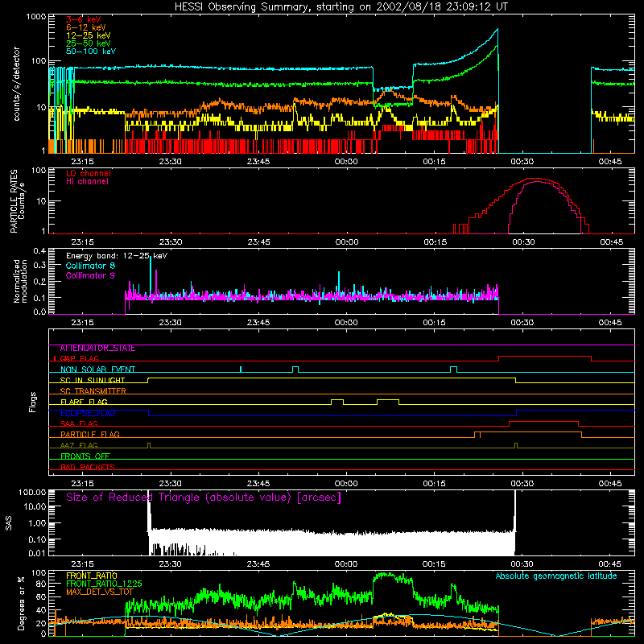644x644 pixels.
Task: Click the "PARTICLE RATES" axis title
Action: [x=14, y=201]
